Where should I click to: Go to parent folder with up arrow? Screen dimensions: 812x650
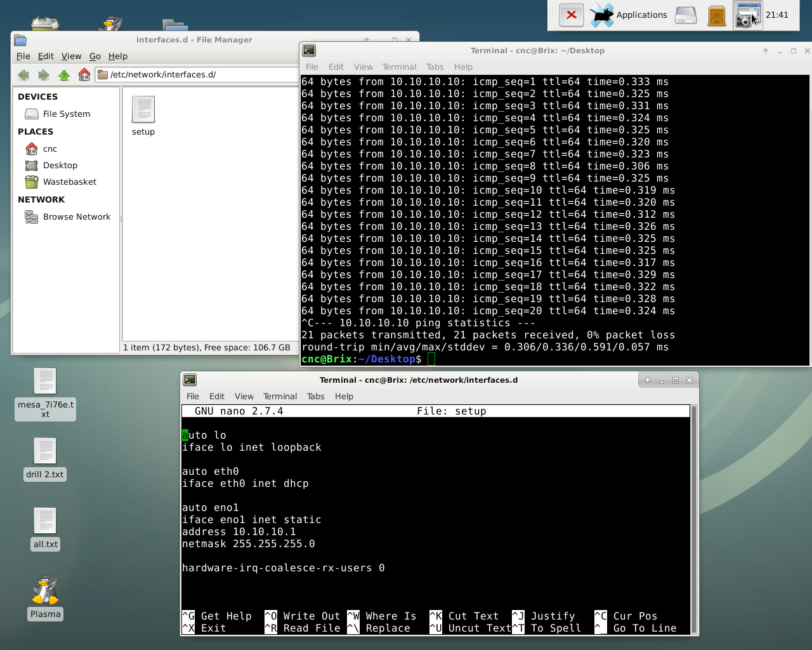pos(64,75)
